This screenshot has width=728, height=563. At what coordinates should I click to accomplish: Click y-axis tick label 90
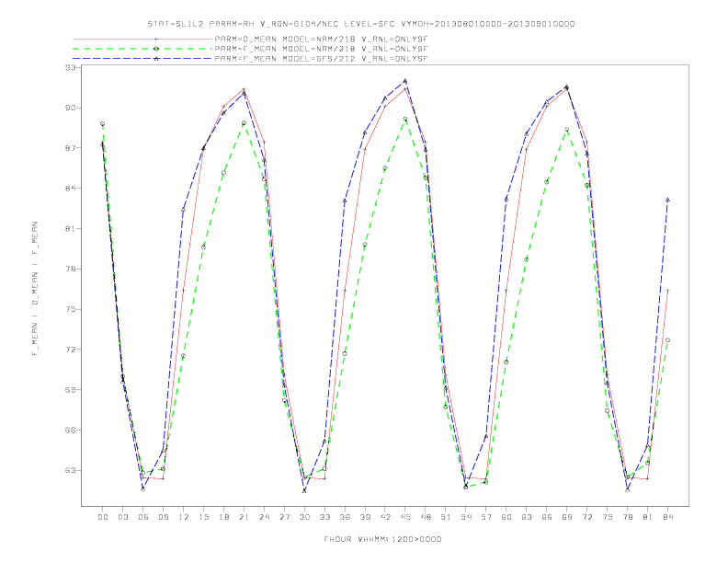pyautogui.click(x=71, y=108)
